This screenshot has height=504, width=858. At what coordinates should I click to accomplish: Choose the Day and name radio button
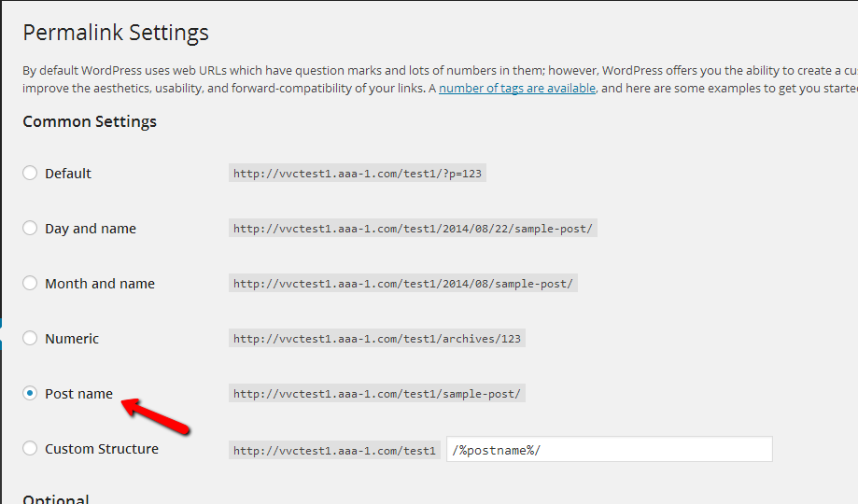(x=31, y=228)
